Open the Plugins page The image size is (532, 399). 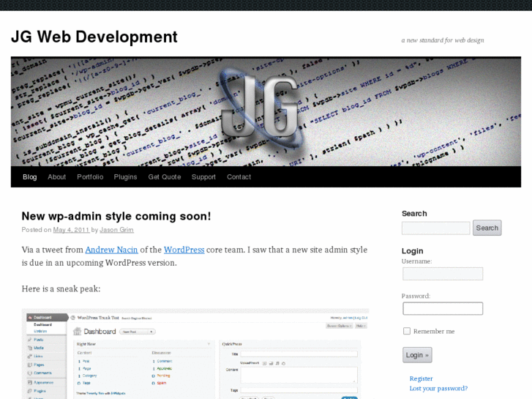125,177
